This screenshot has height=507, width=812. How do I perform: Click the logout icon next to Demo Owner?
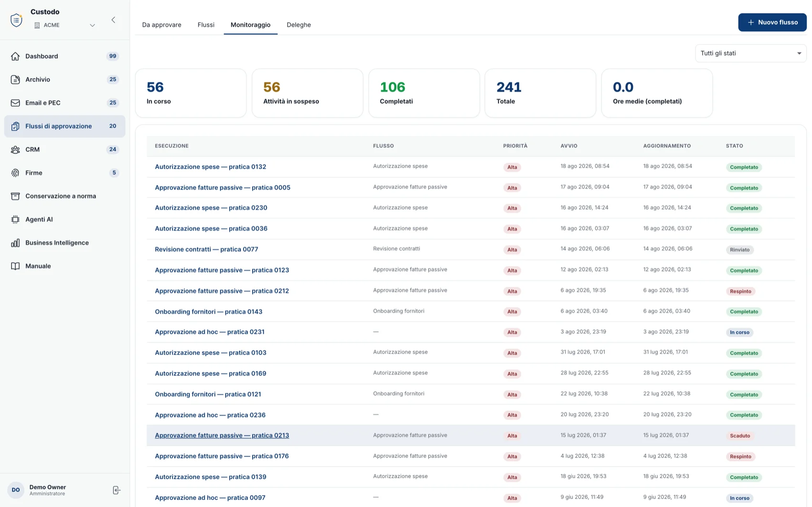(117, 490)
